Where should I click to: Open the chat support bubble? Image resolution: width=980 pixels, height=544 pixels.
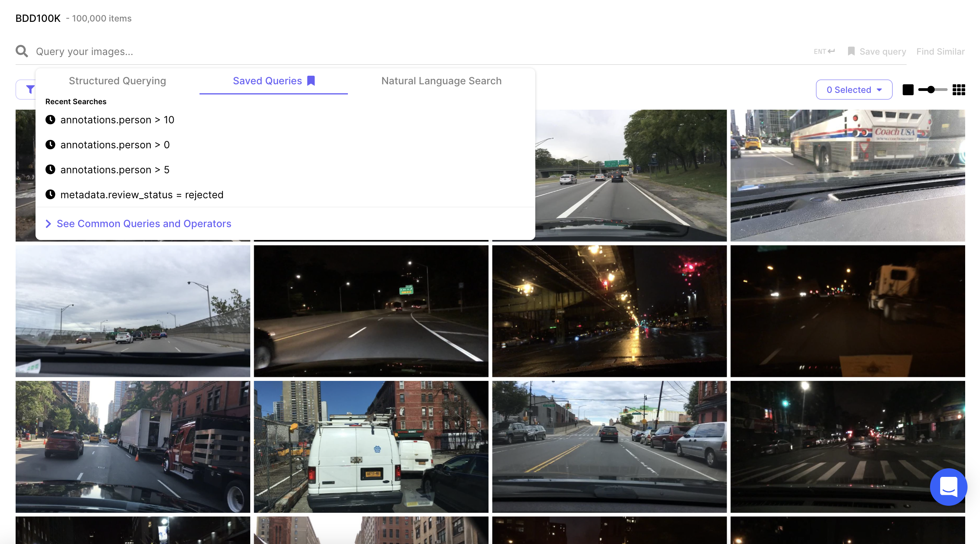(948, 487)
